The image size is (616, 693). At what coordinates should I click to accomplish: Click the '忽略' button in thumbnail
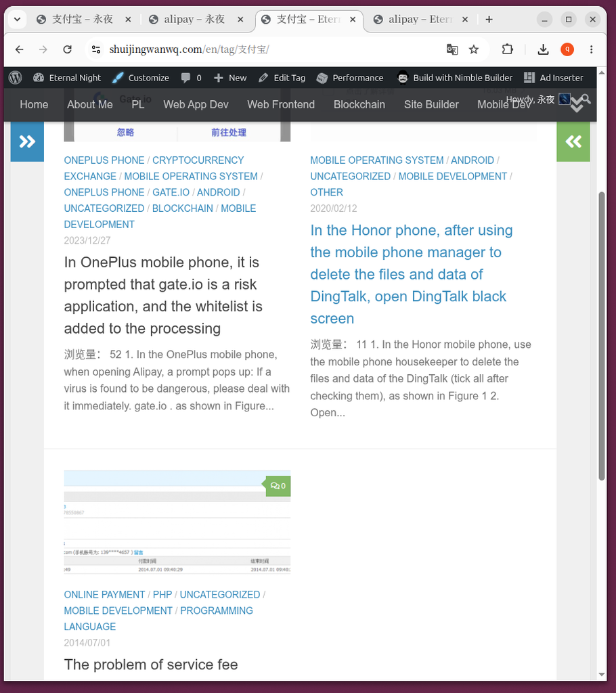(x=125, y=132)
